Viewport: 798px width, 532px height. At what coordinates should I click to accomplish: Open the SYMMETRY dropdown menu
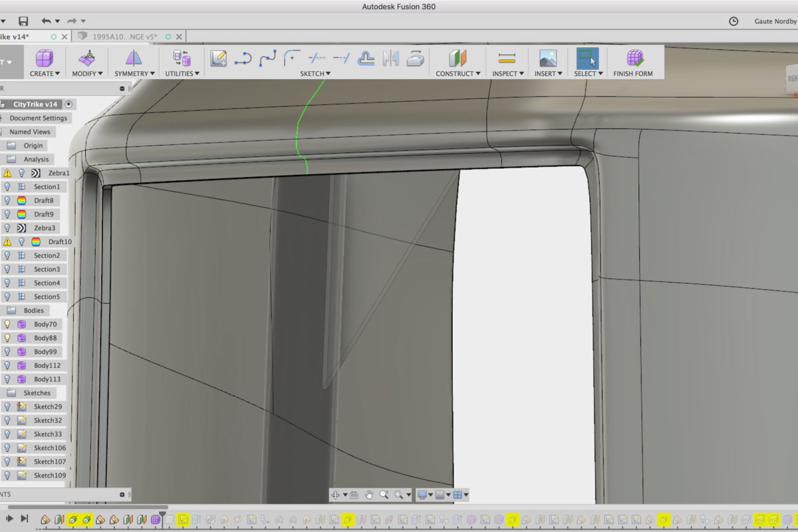pos(134,74)
